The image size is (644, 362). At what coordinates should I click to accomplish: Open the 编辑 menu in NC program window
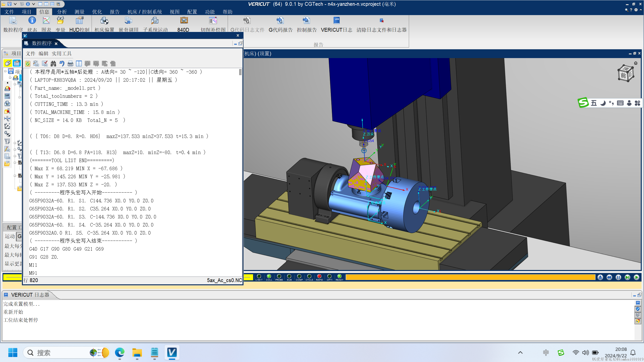(x=43, y=54)
